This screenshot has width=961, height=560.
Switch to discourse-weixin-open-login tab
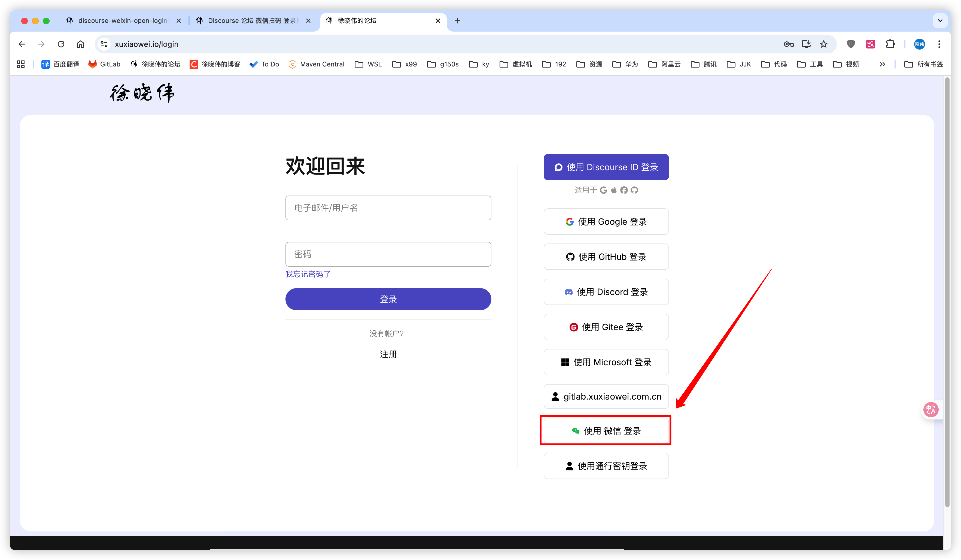tap(122, 21)
